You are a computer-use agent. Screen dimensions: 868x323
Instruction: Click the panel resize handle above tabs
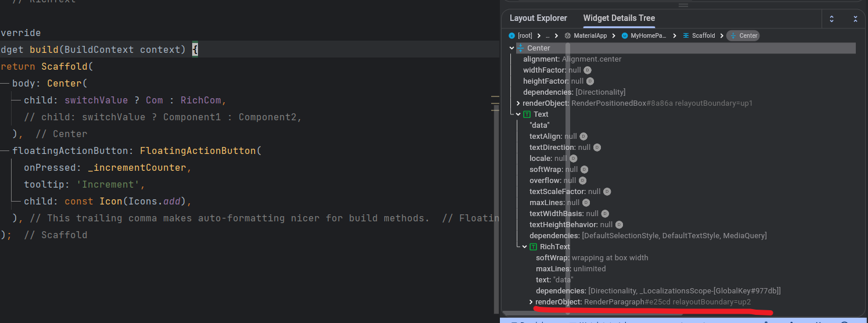tap(683, 5)
